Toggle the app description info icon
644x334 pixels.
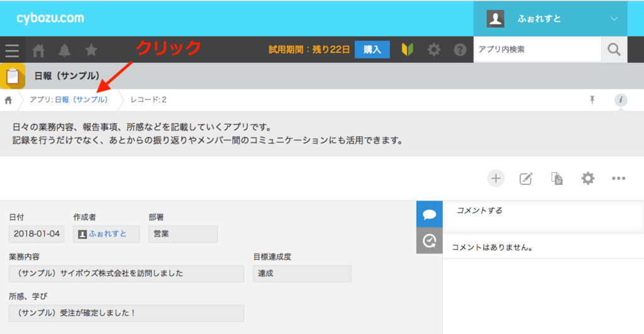pyautogui.click(x=621, y=100)
